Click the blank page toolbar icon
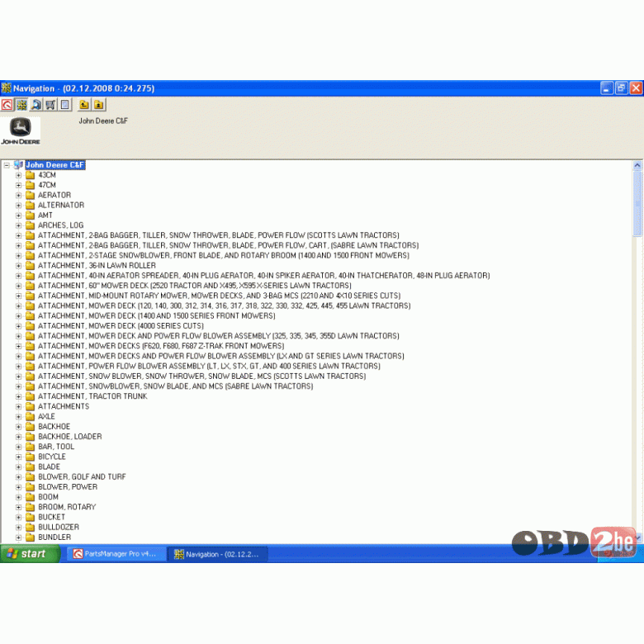Screen dimensions: 644x644 tap(65, 105)
